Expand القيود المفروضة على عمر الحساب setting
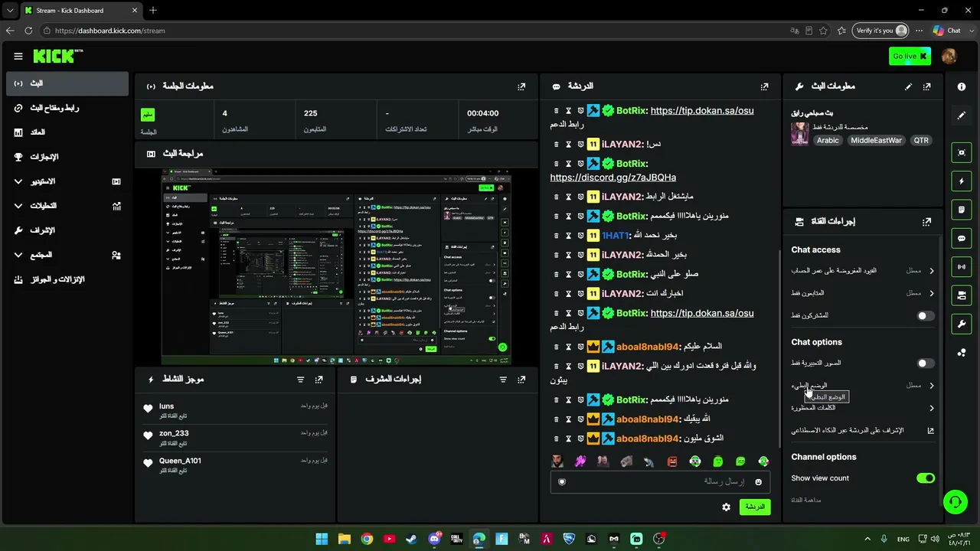This screenshot has width=980, height=551. click(x=863, y=271)
